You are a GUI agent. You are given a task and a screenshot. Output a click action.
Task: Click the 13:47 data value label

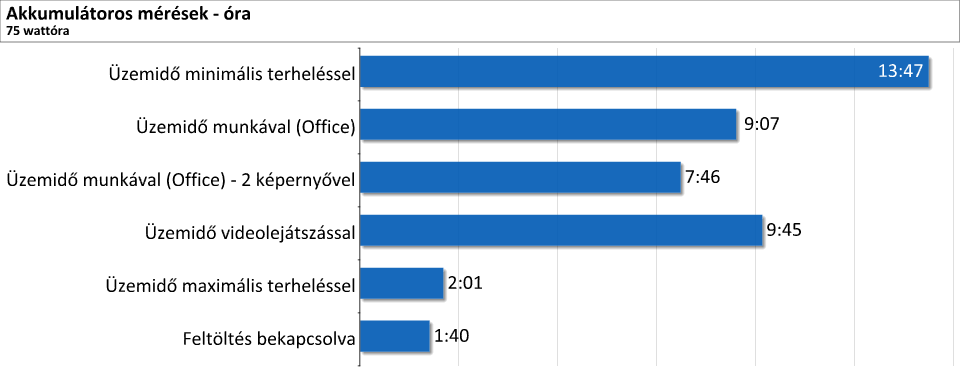[900, 72]
